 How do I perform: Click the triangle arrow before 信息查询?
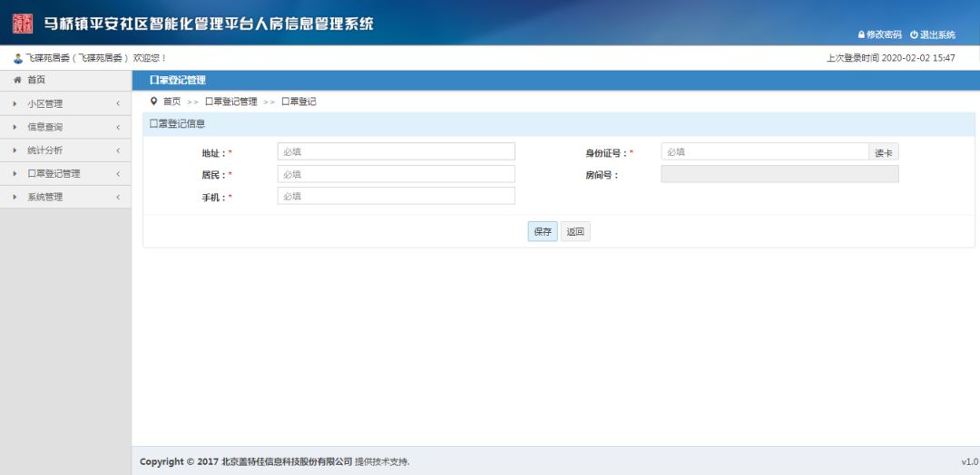coord(15,127)
